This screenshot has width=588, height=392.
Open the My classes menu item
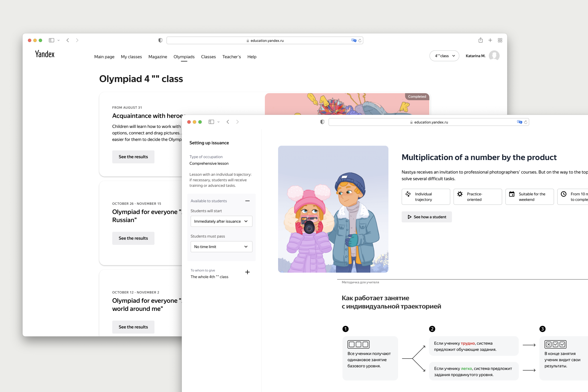[x=131, y=57]
